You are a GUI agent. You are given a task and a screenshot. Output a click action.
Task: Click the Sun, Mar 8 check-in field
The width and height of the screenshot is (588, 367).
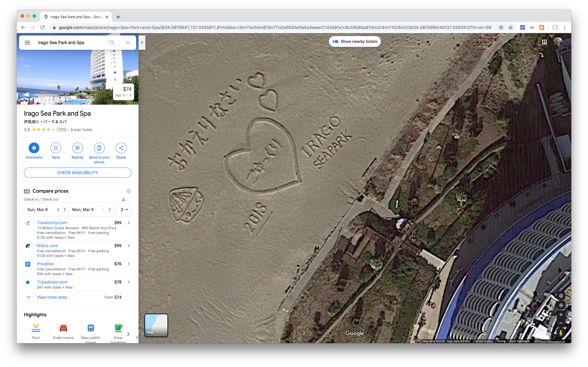(x=38, y=209)
